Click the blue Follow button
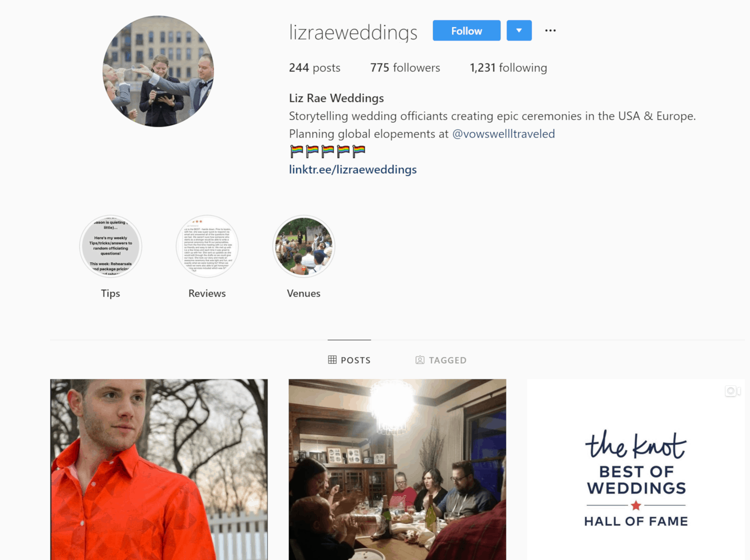 pyautogui.click(x=466, y=30)
